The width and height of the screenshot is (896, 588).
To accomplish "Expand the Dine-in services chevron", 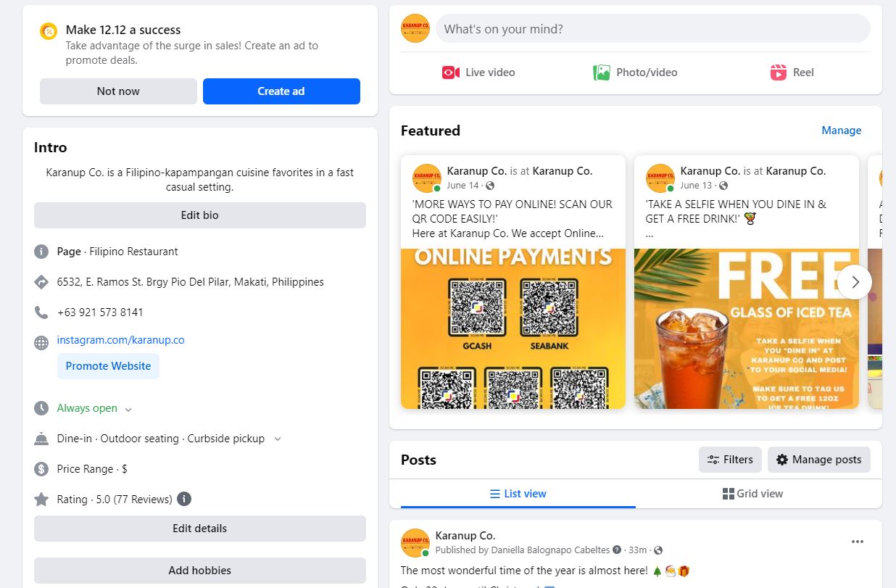I will (277, 439).
